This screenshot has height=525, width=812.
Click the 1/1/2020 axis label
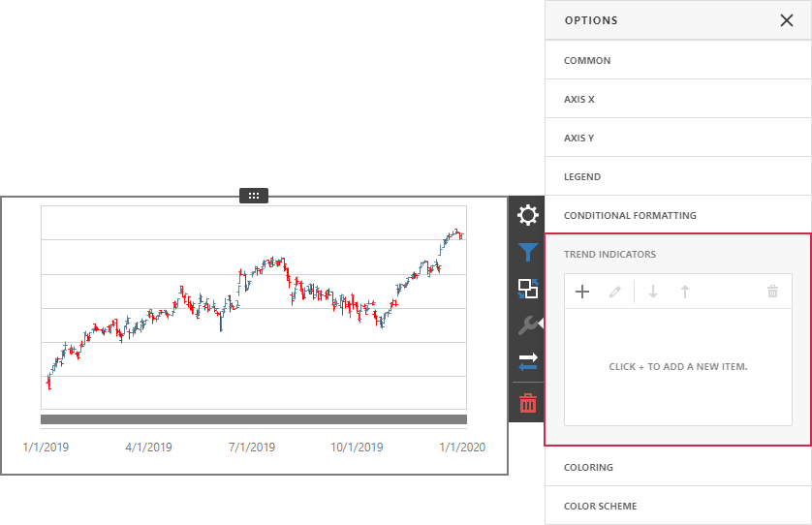[462, 448]
